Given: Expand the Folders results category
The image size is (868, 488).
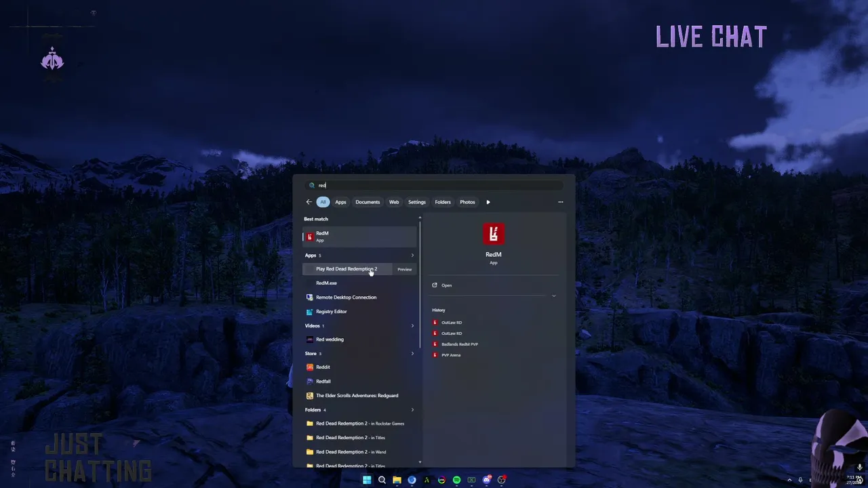Looking at the screenshot, I should coord(412,410).
